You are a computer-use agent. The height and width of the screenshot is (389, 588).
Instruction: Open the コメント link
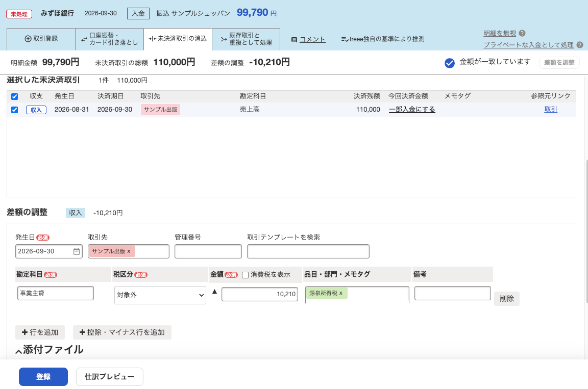pos(312,39)
